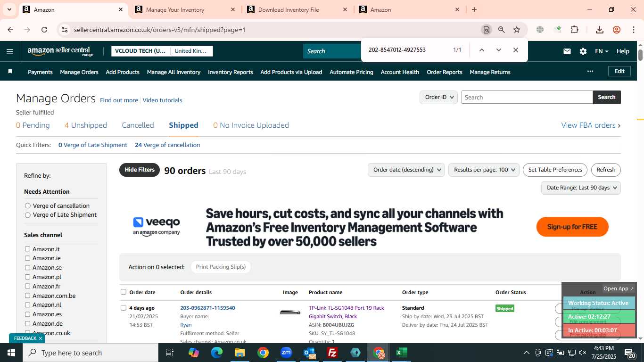Click Set Table Preferences button
The width and height of the screenshot is (644, 362).
click(555, 170)
